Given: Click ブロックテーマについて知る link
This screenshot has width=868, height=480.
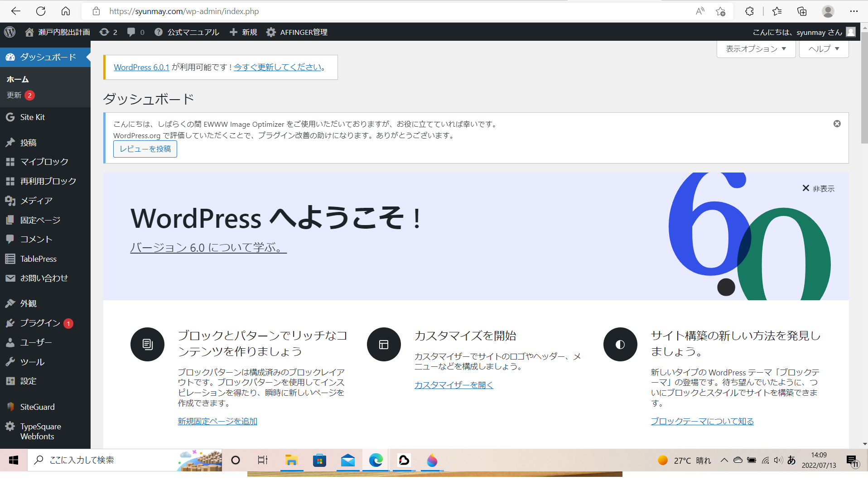Looking at the screenshot, I should pyautogui.click(x=702, y=421).
